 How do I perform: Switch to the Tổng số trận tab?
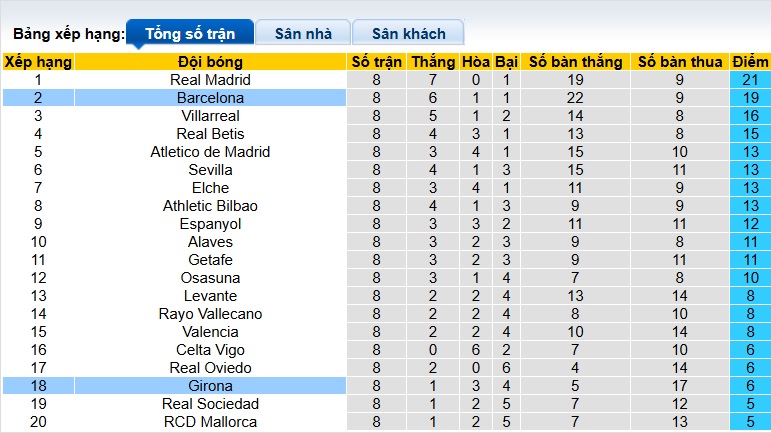(190, 33)
